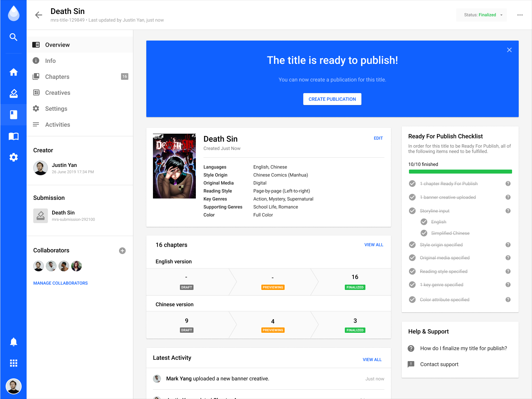Click the add collaborator plus icon
The image size is (532, 399).
coord(122,251)
